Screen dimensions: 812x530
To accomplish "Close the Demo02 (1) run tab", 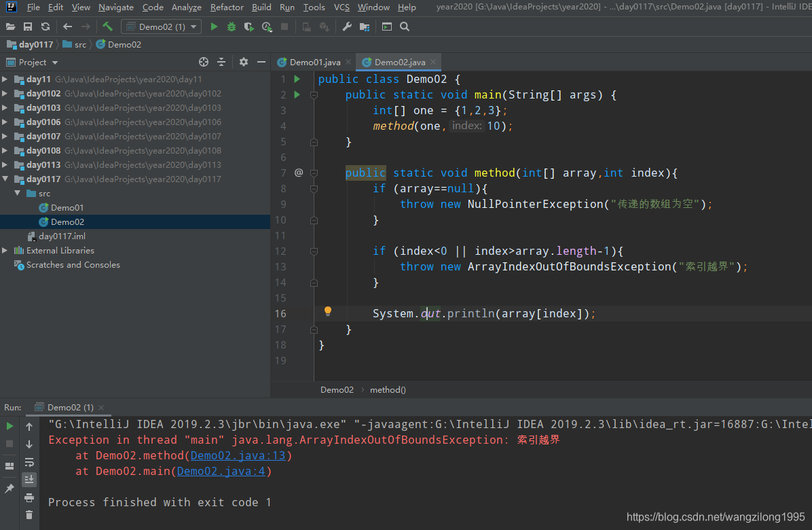I will pyautogui.click(x=101, y=408).
